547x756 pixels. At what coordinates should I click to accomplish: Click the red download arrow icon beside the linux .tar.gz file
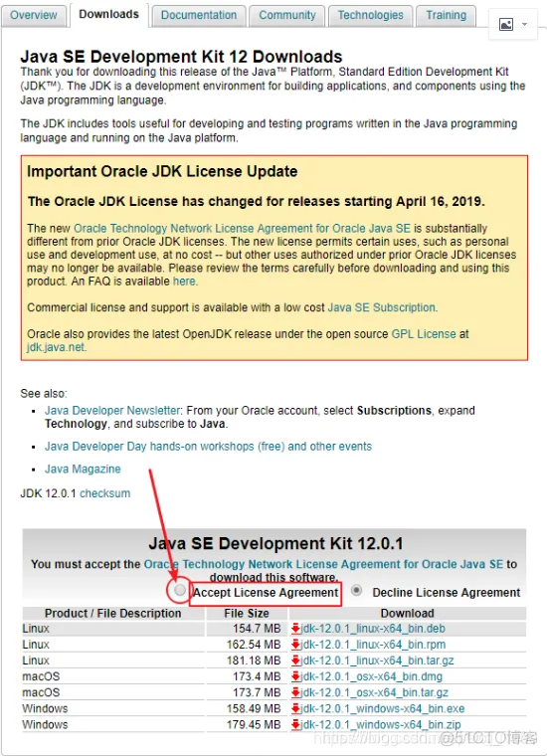296,661
